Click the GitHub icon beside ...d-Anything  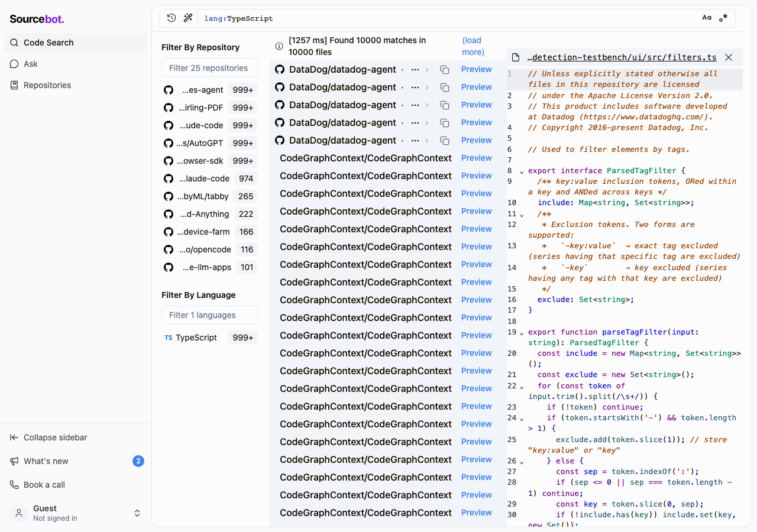169,214
